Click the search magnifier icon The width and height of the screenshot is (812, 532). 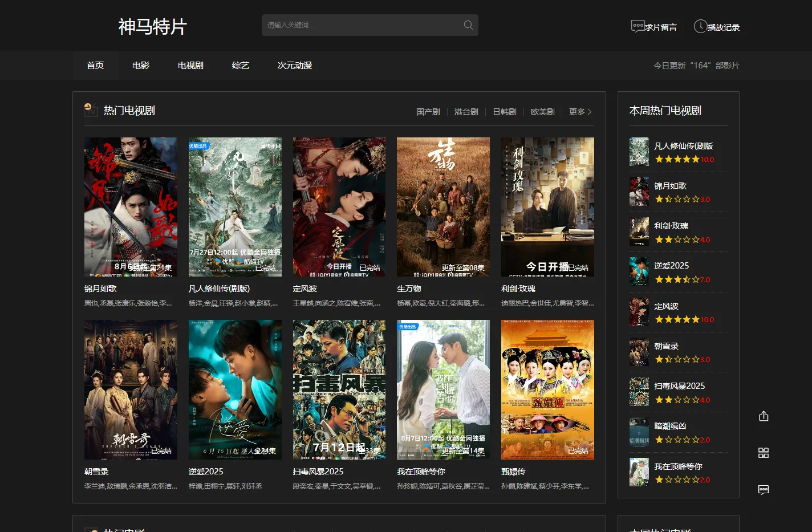(x=468, y=25)
